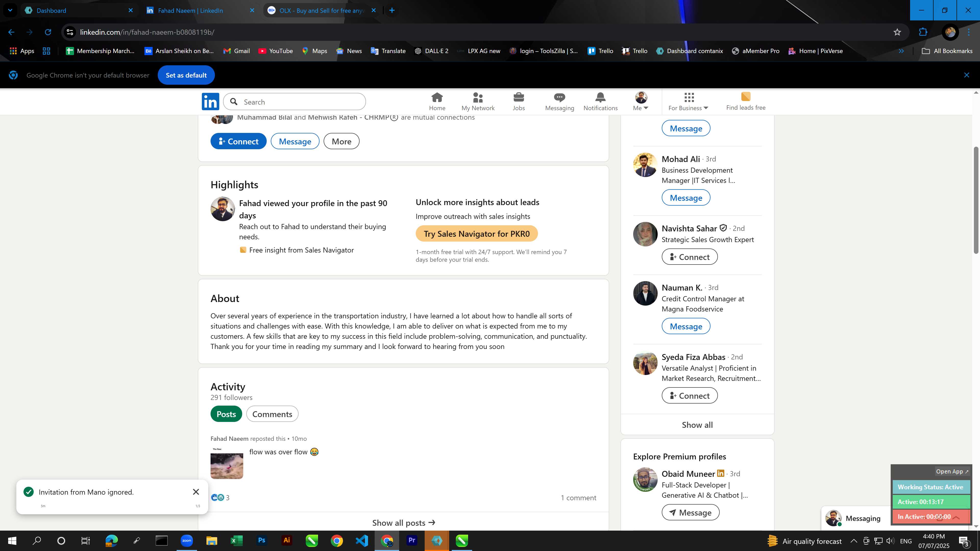Connect with Syeda Fiza Abbas
The image size is (980, 551).
coord(689,396)
